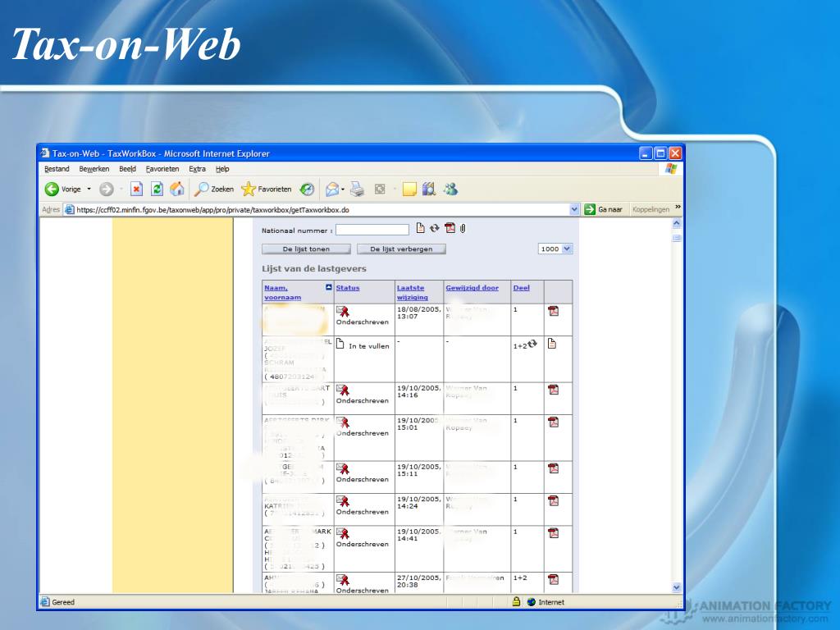Screen dimensions: 840x630
Task: Click sync icon next to 1+2 Deel
Action: (x=532, y=344)
